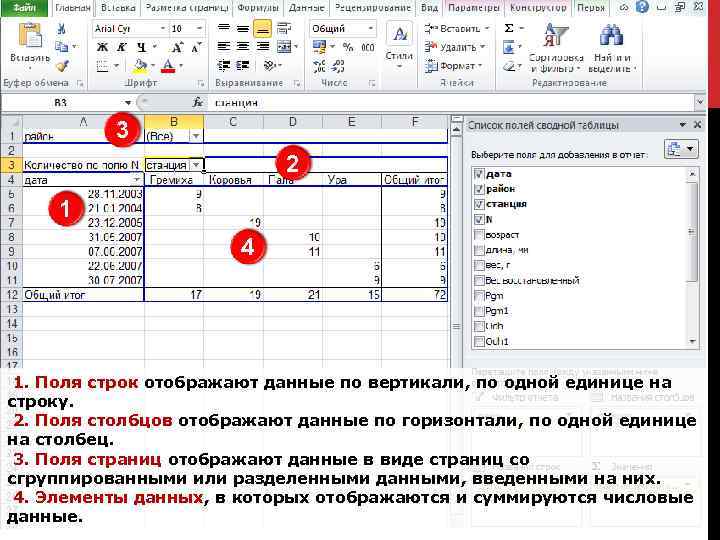Apply red font color A icon
Screen dimensions: 720x540
tap(169, 66)
